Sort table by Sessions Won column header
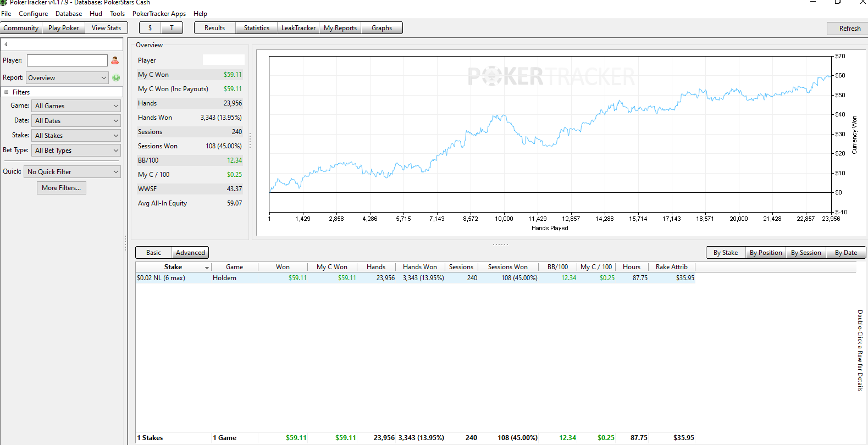The width and height of the screenshot is (868, 445). (x=508, y=267)
